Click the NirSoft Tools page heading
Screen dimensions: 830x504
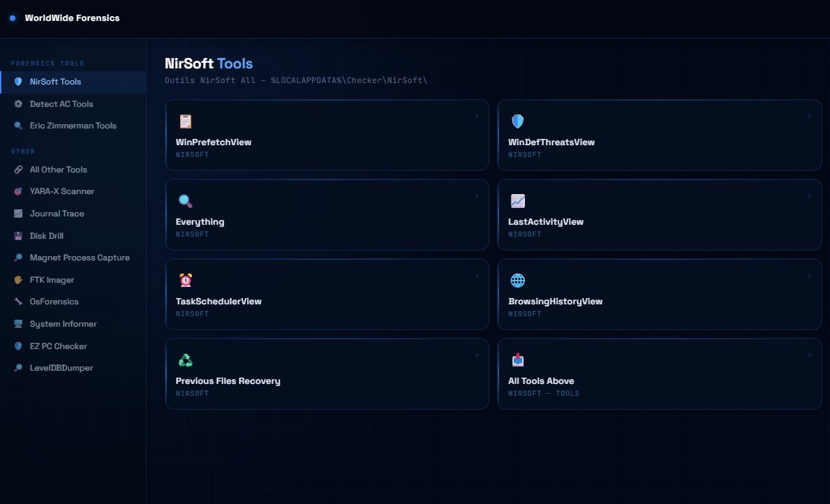pyautogui.click(x=209, y=64)
